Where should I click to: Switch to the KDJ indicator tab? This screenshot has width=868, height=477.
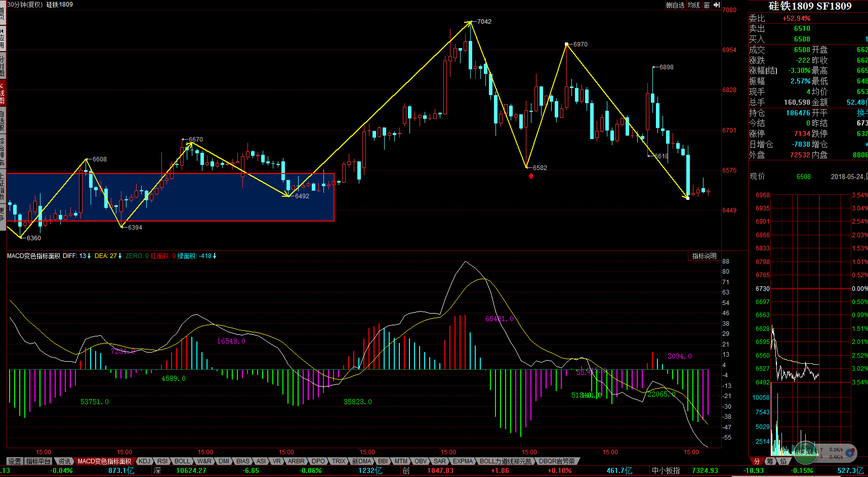(145, 461)
